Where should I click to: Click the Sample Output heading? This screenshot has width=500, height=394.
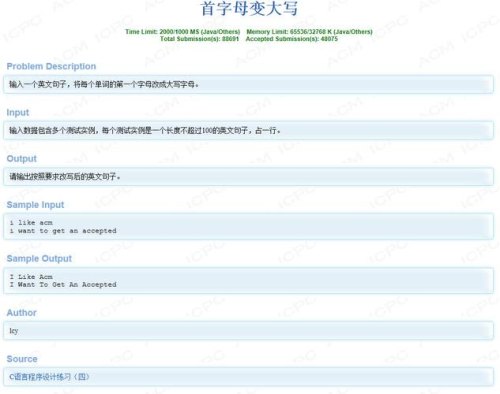(39, 258)
